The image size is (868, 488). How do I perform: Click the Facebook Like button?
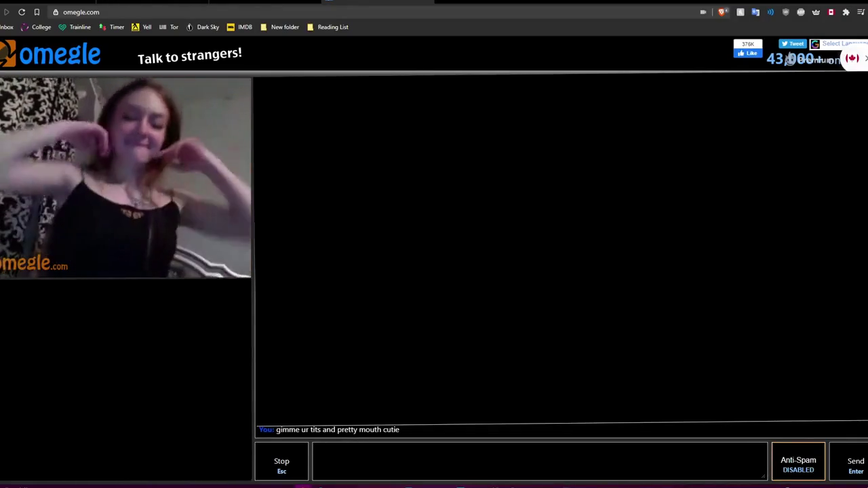click(x=747, y=53)
